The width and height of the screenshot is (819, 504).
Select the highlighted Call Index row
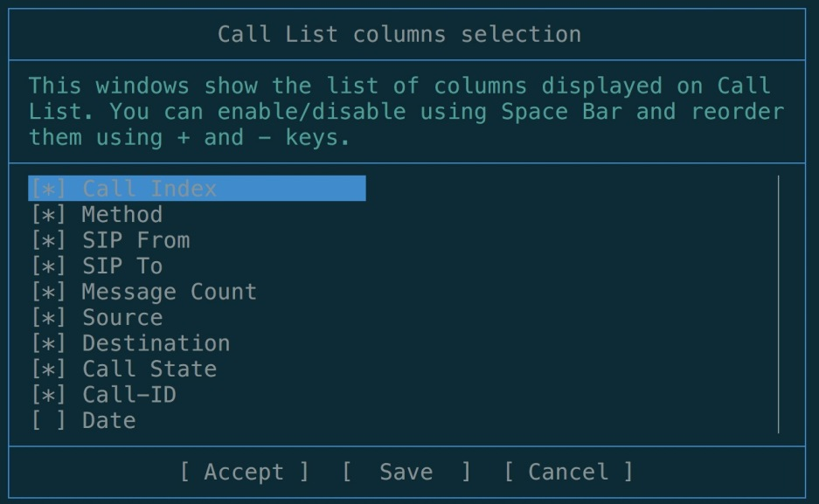(197, 189)
